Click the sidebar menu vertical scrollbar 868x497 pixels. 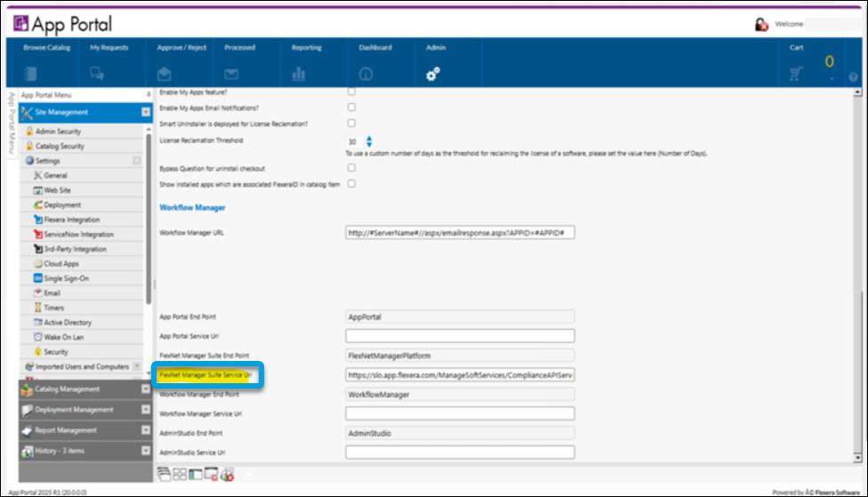point(149,219)
